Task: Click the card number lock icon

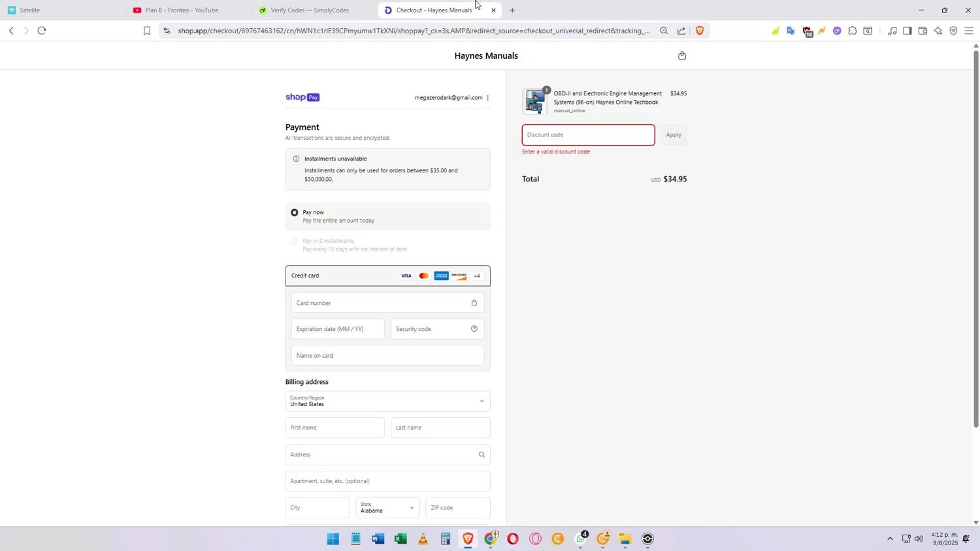Action: click(474, 303)
